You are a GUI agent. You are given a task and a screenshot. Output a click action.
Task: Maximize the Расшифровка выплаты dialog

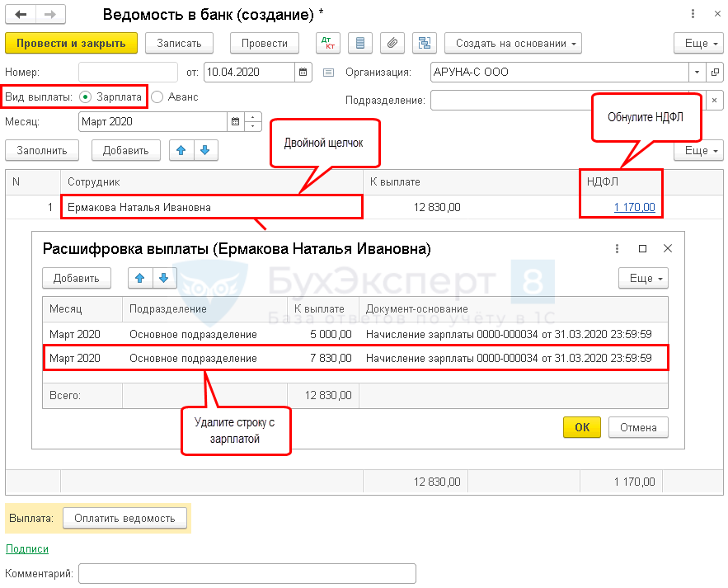[x=642, y=248]
